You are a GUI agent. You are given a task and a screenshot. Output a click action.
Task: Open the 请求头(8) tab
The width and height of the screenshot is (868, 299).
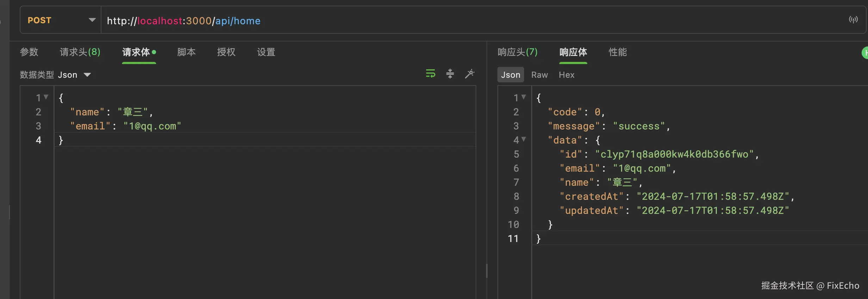click(x=80, y=52)
